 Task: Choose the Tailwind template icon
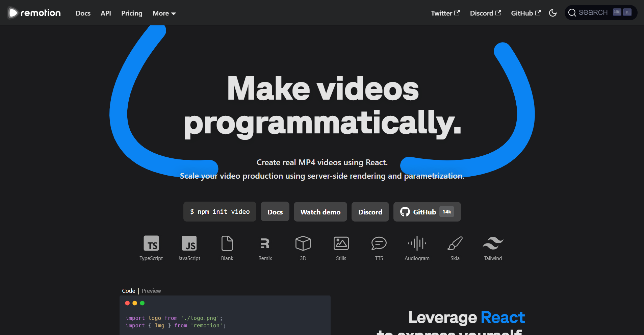[x=493, y=243]
